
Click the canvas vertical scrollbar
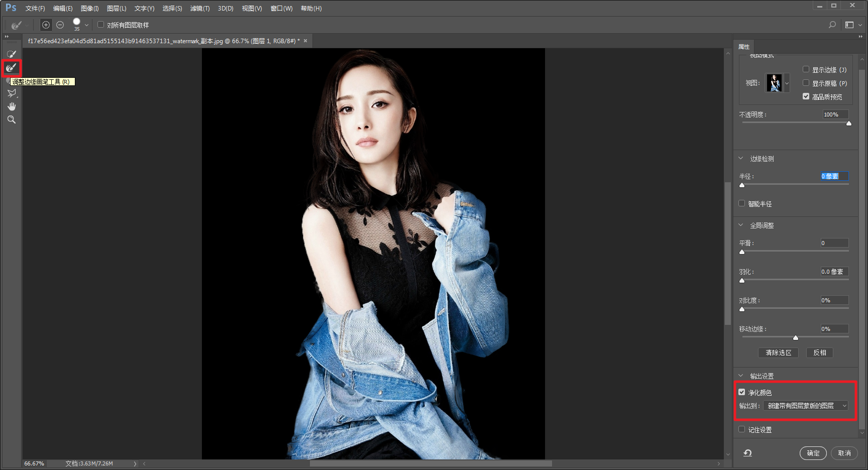728,254
